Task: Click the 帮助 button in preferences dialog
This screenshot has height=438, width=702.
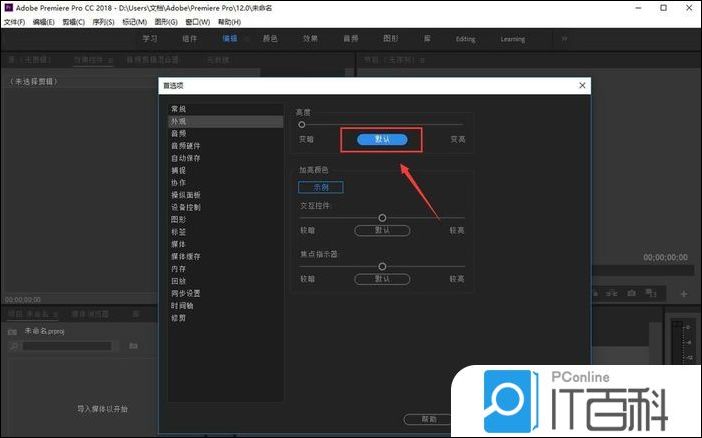Action: point(428,419)
